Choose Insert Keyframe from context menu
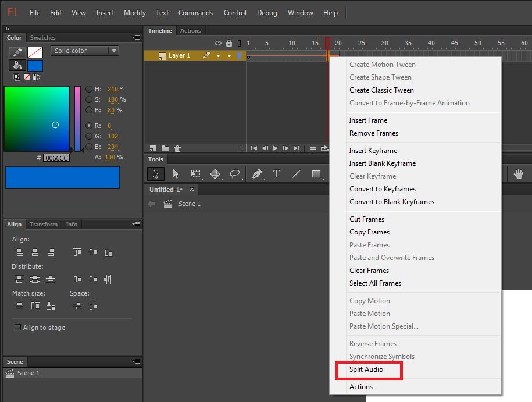 click(373, 151)
